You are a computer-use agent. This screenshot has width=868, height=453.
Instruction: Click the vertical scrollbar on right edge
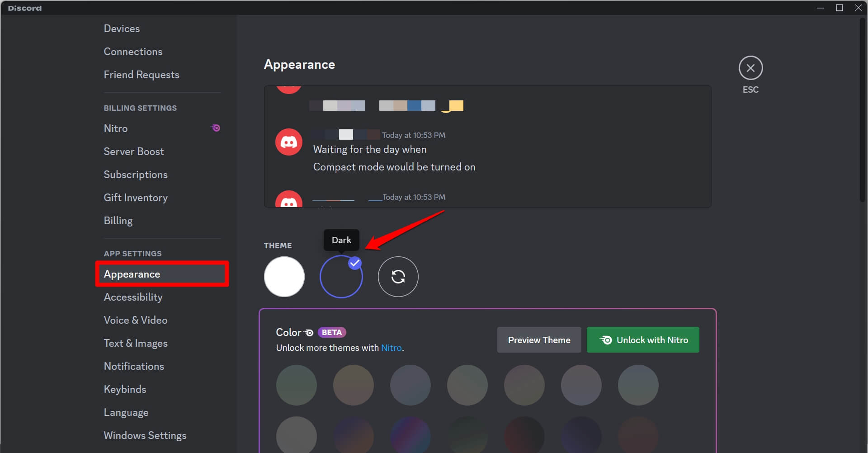point(863,109)
